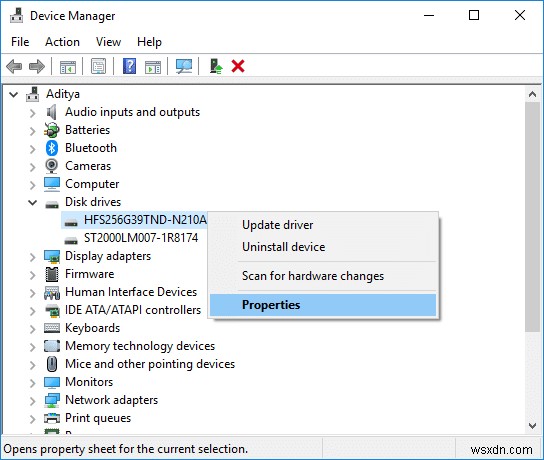Click the Device Manager title bar icon
Screen dimensions: 544x460
coord(16,16)
